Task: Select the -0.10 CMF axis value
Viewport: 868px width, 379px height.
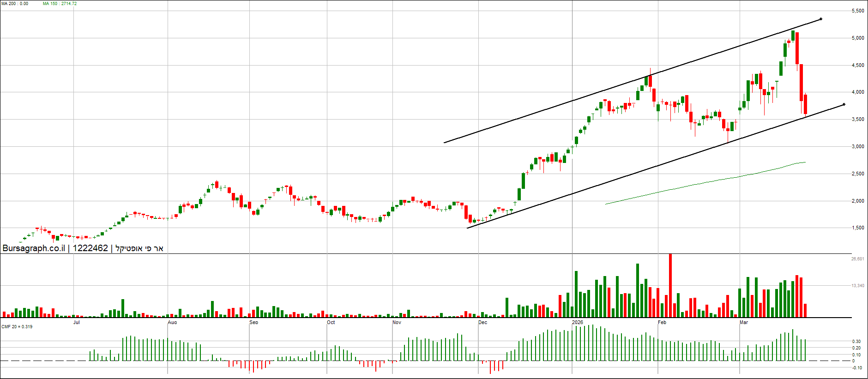Action: tap(856, 368)
